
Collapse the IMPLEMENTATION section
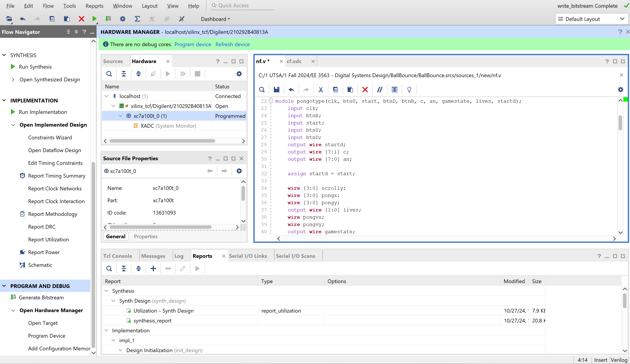(x=4, y=100)
